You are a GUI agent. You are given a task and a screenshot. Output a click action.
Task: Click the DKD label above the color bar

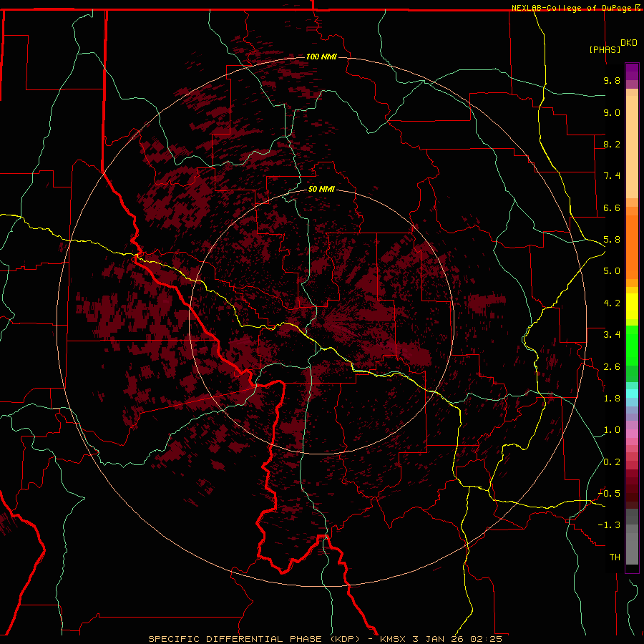pos(629,43)
